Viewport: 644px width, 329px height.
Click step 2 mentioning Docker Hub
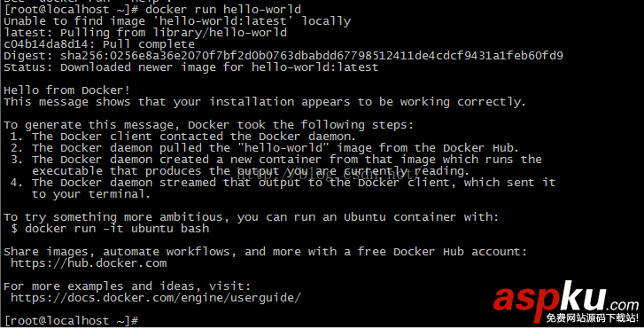point(265,147)
